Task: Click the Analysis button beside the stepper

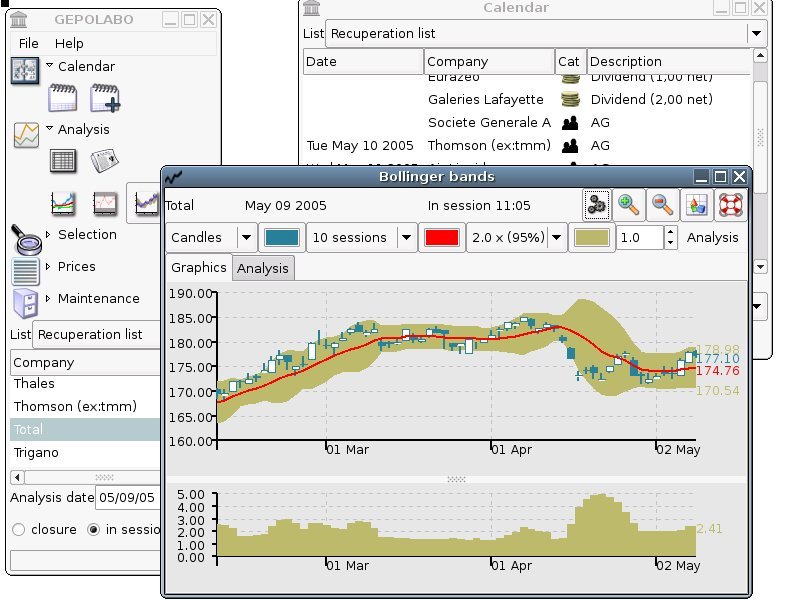Action: [x=712, y=237]
